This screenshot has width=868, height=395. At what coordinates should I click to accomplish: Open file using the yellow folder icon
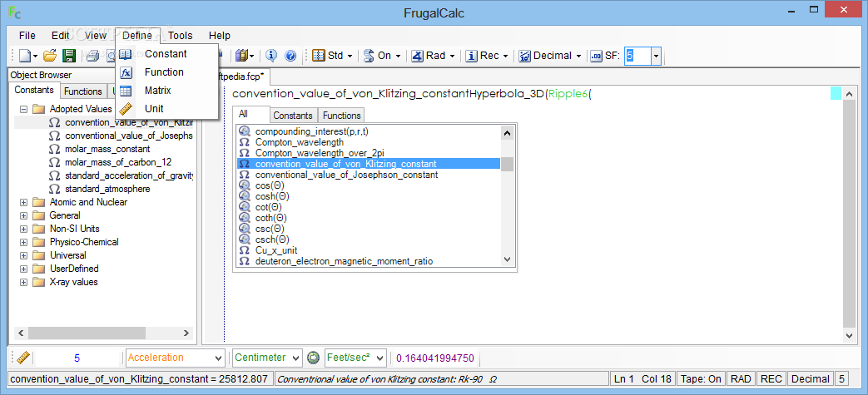[51, 56]
